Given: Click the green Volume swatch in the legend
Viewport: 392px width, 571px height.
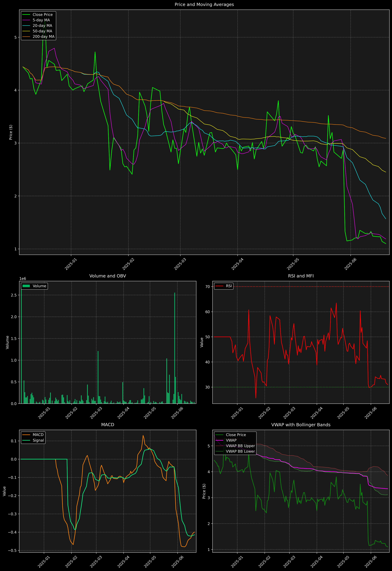Looking at the screenshot, I should click(x=26, y=286).
